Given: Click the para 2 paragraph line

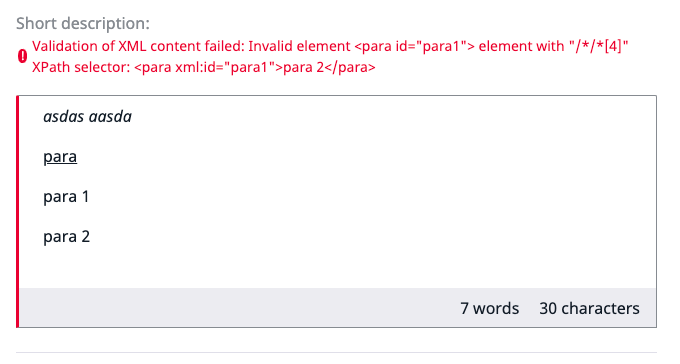Looking at the screenshot, I should pyautogui.click(x=66, y=236).
